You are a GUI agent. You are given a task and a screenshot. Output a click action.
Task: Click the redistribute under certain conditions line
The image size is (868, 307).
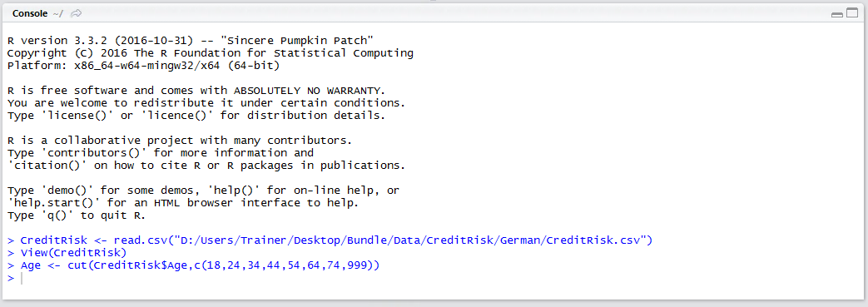[x=206, y=103]
